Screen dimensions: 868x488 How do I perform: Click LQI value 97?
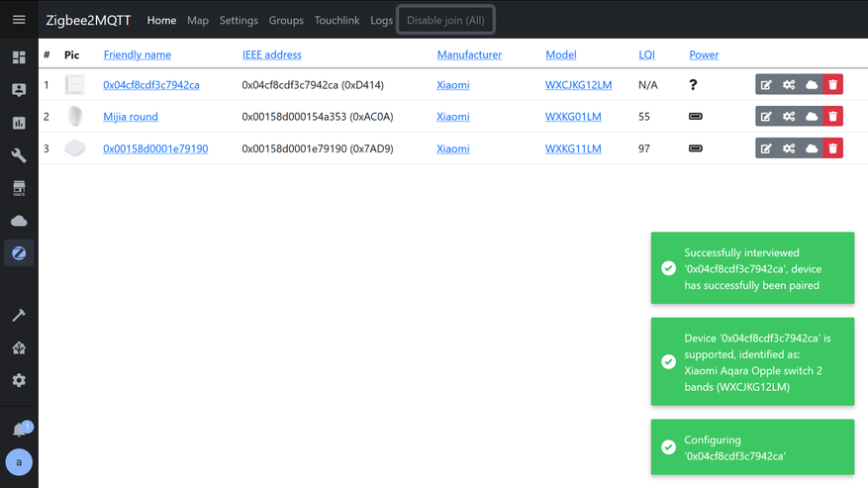click(x=643, y=148)
